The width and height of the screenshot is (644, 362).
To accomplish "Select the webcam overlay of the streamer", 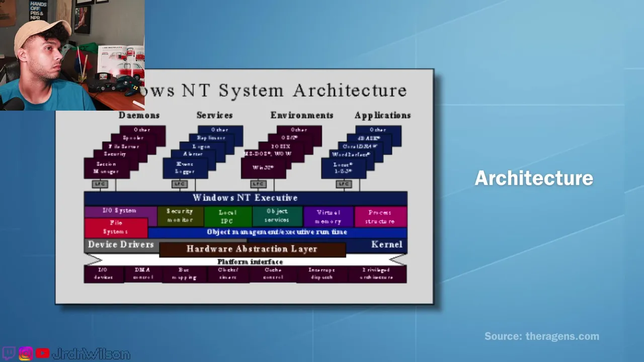I will point(72,55).
